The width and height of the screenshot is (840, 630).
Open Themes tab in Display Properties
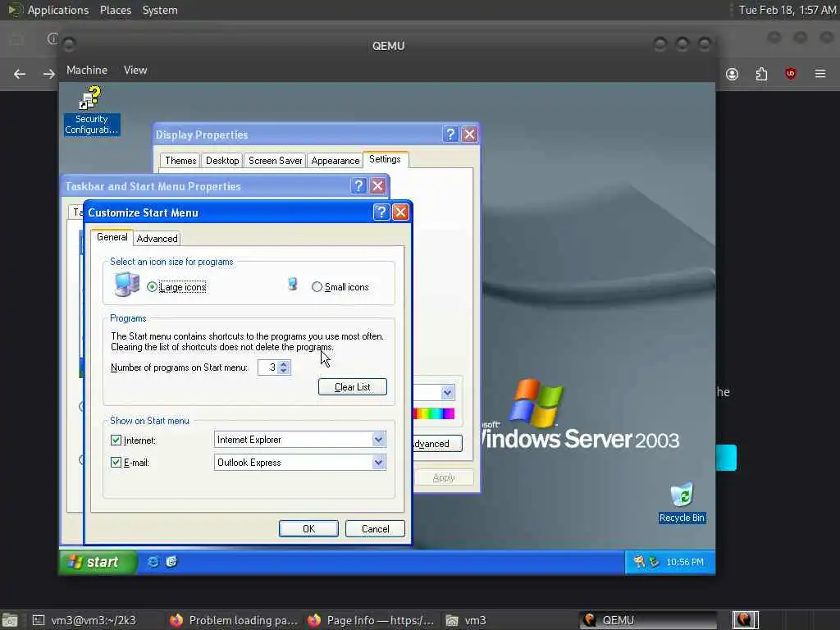click(x=180, y=161)
